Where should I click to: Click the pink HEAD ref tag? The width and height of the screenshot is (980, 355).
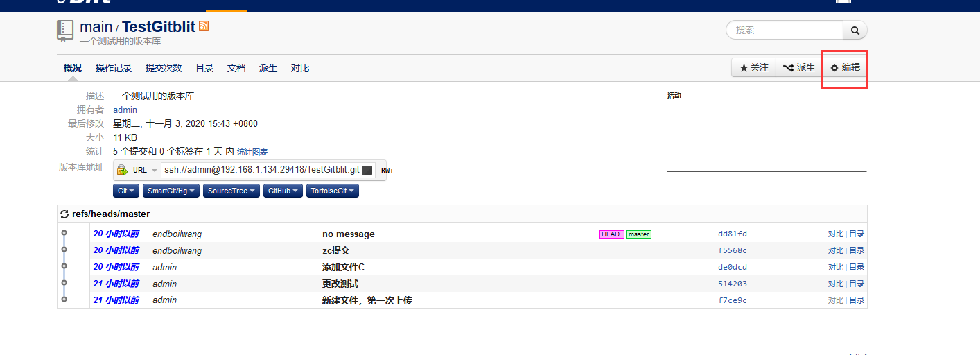tap(611, 234)
